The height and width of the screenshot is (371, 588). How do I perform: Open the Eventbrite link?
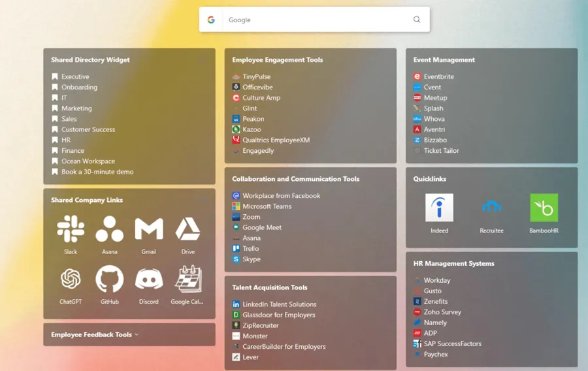[x=438, y=76]
